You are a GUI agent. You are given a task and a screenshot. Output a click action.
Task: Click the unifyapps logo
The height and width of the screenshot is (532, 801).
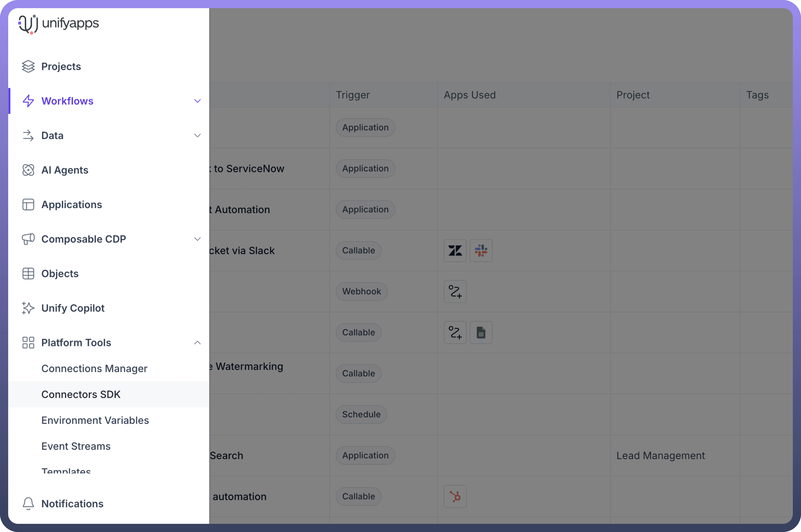tap(58, 24)
